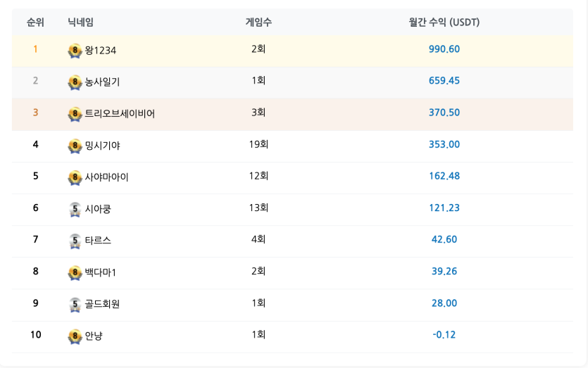Select nickname 시아쿵
Viewport: 588px width, 368px height.
pyautogui.click(x=98, y=209)
